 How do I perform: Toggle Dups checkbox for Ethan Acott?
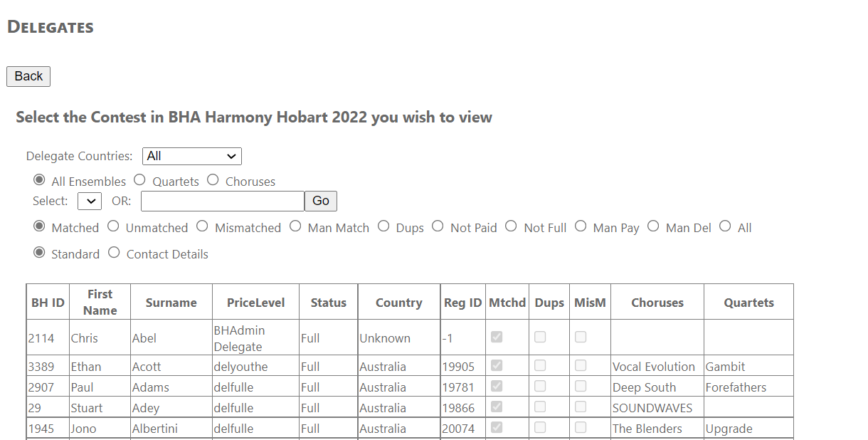[540, 365]
